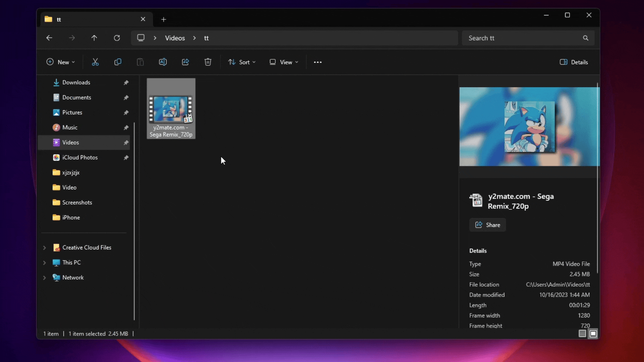Go up one folder level arrow
The image size is (644, 362).
[94, 38]
